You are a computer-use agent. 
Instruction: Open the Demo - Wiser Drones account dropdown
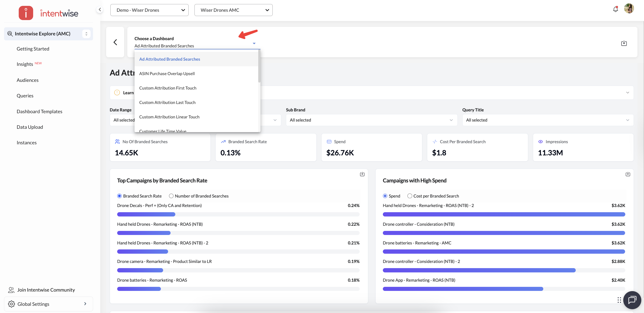tap(149, 10)
